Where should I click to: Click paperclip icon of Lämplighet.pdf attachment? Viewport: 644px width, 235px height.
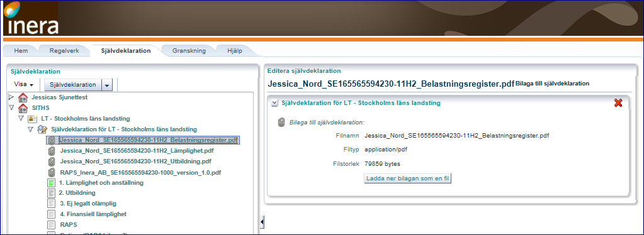[52, 151]
